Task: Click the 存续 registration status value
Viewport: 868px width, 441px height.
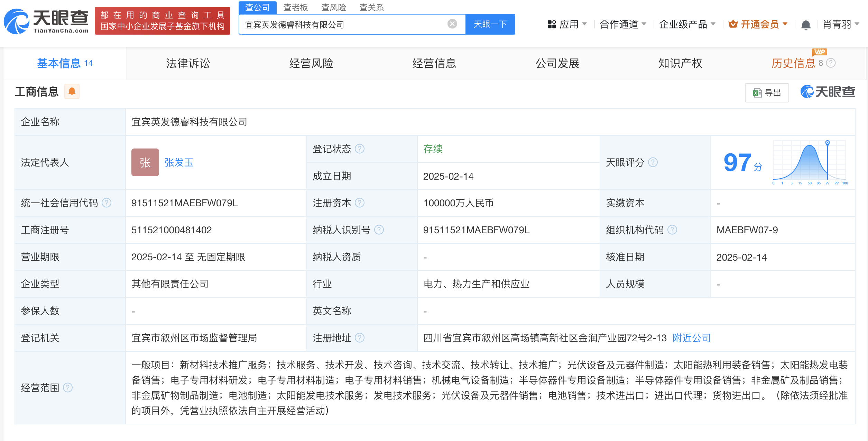Action: pyautogui.click(x=433, y=149)
